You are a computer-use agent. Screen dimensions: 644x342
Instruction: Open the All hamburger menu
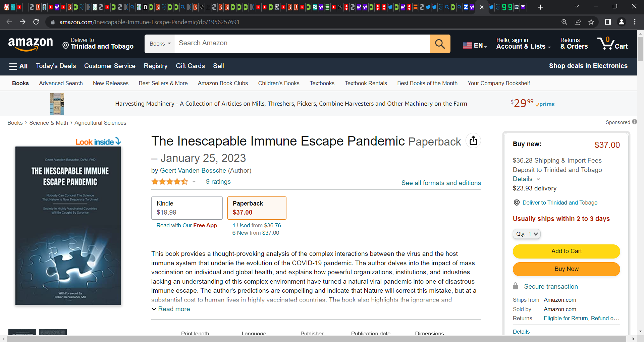coord(18,66)
